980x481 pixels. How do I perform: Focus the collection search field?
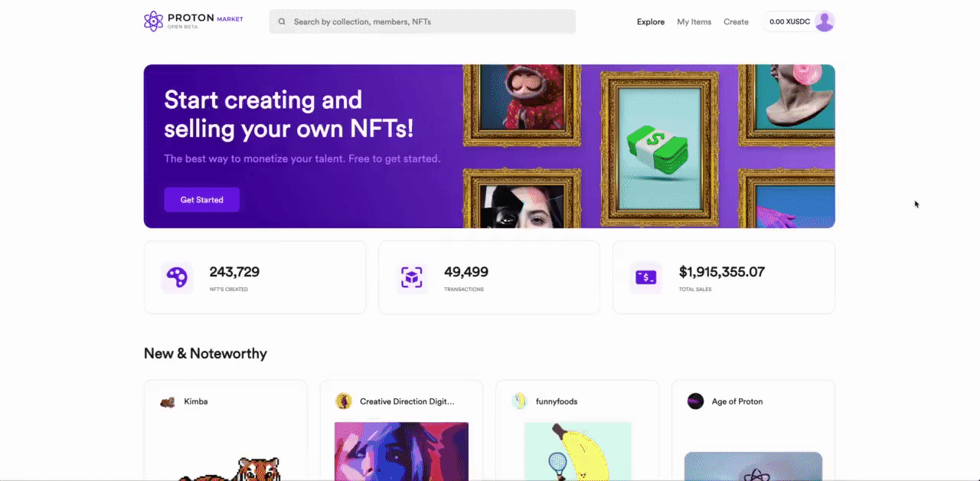tap(422, 21)
